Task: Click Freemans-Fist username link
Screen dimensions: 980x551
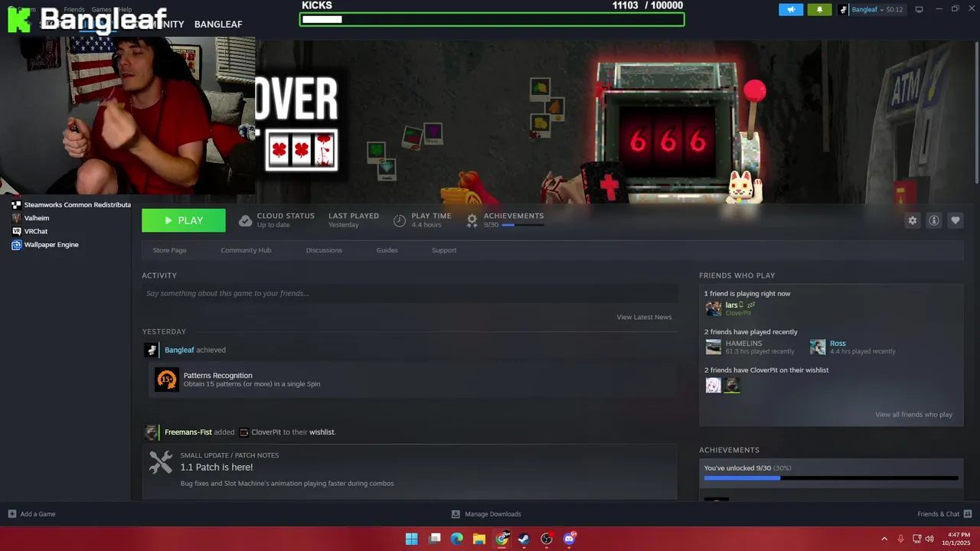Action: (188, 432)
